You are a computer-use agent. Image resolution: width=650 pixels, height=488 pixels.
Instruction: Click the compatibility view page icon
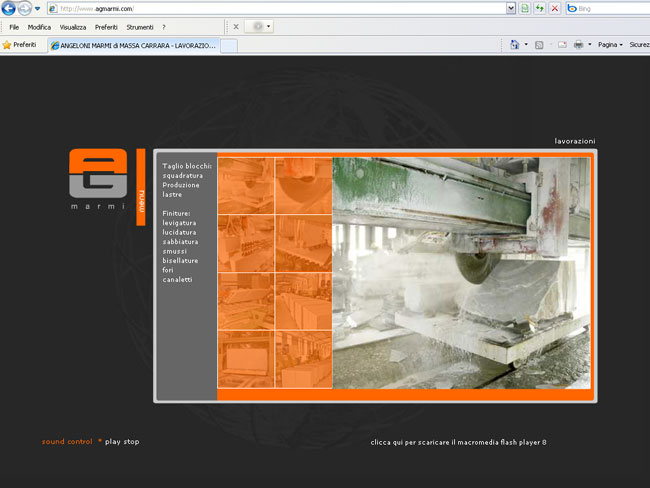click(x=525, y=8)
